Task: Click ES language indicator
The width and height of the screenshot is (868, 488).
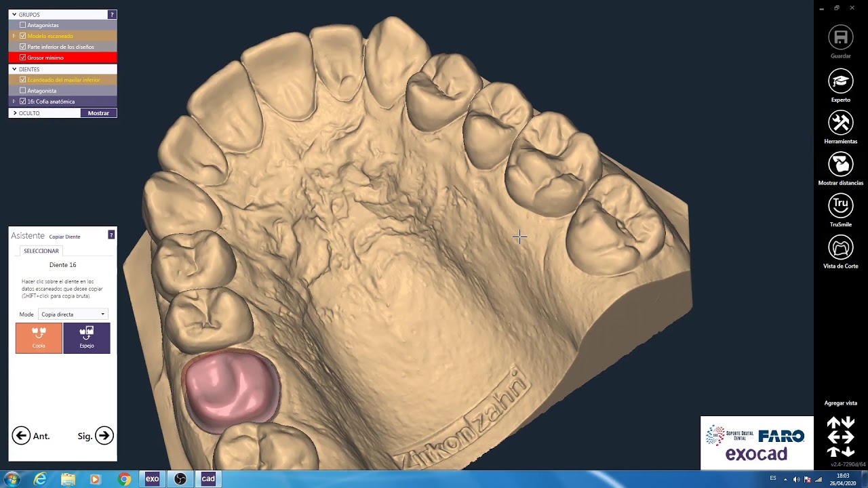Action: pos(773,479)
